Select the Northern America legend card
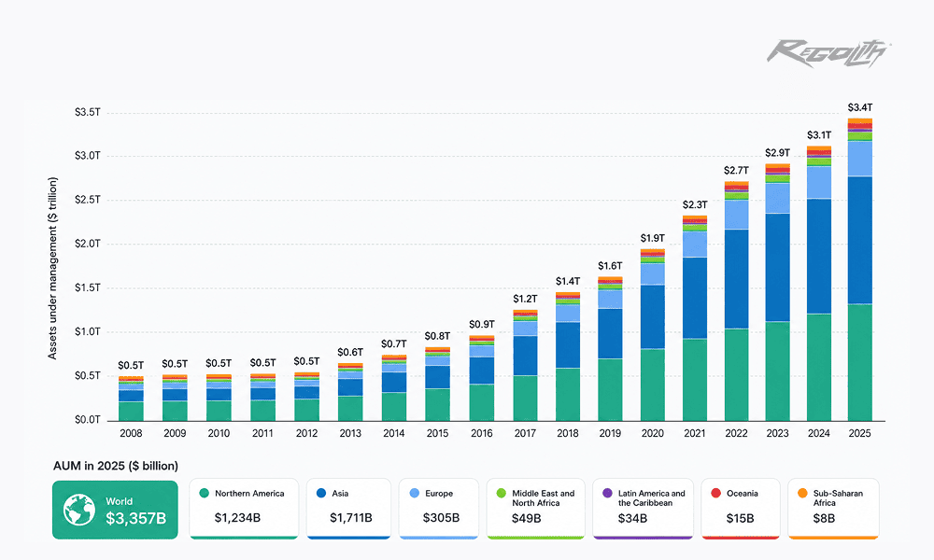Image resolution: width=934 pixels, height=560 pixels. [x=244, y=509]
